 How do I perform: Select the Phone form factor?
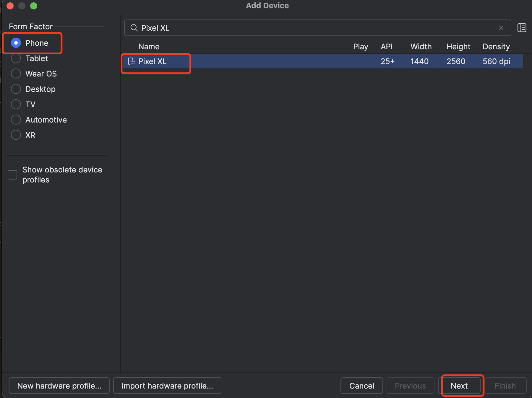click(x=16, y=43)
